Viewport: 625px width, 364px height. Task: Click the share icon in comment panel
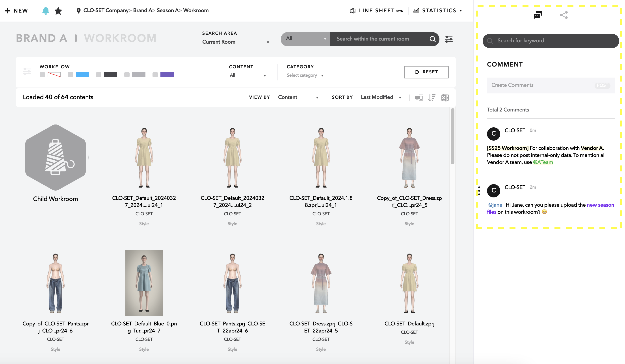[x=564, y=15]
